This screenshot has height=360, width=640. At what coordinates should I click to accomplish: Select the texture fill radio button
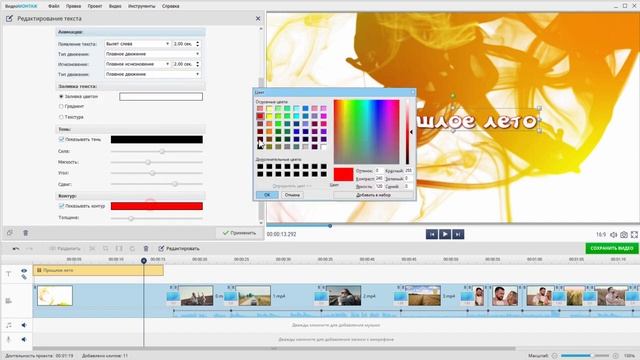click(61, 117)
